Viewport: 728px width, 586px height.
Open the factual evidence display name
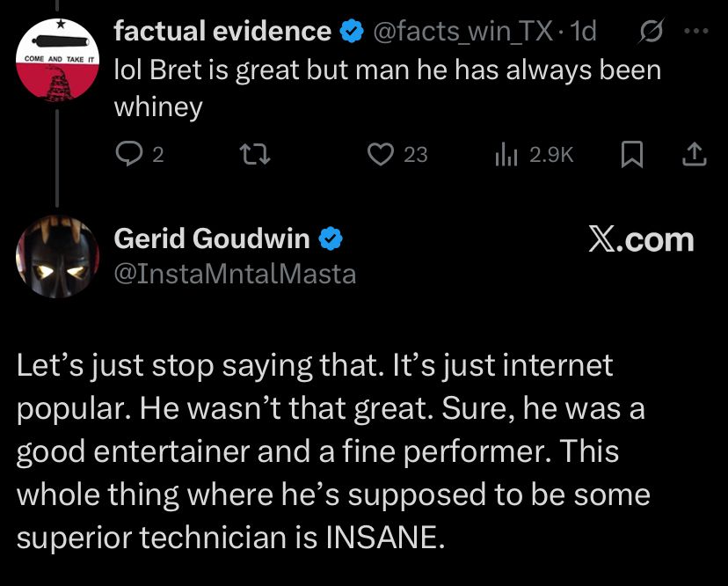pyautogui.click(x=223, y=32)
